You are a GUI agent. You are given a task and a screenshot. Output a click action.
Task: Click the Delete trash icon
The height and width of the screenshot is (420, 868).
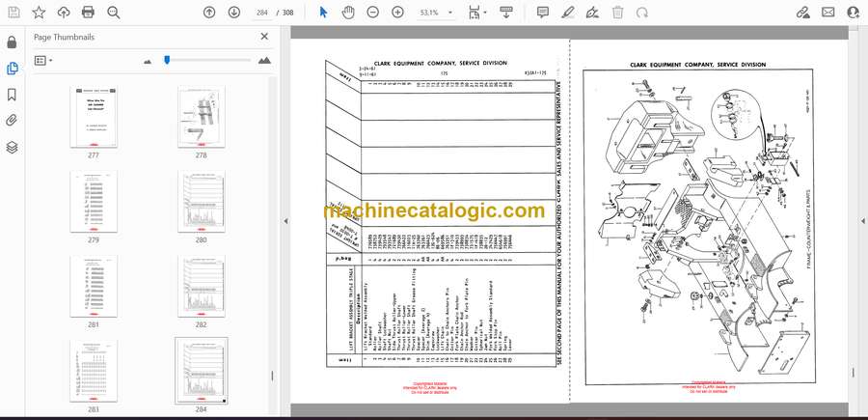click(618, 13)
